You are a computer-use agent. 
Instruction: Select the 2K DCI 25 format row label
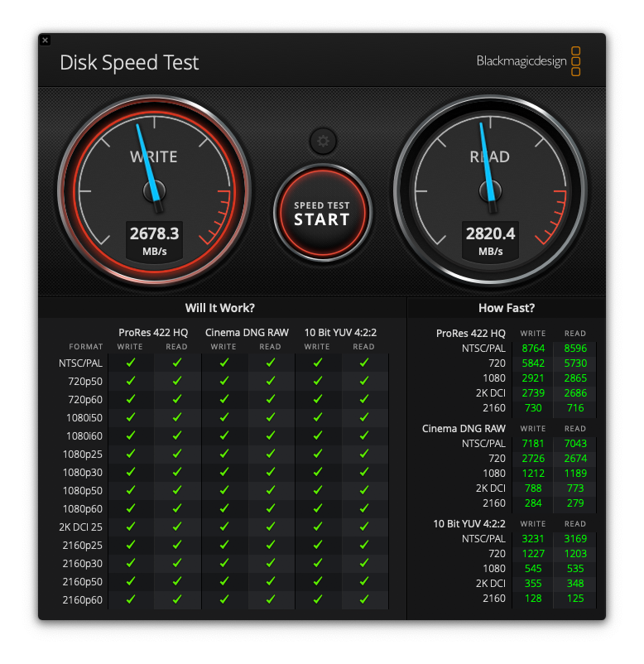pos(80,527)
